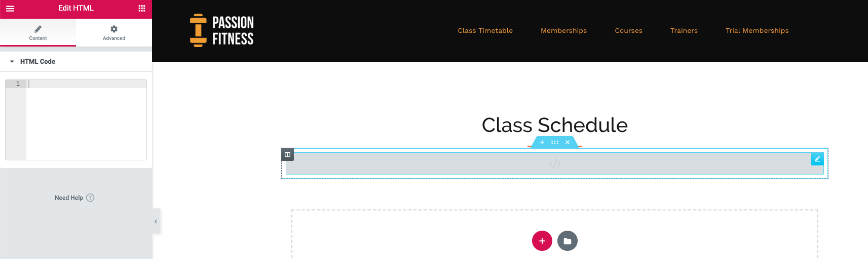Open the widgets grid panel
Image resolution: width=868 pixels, height=259 pixels.
142,8
